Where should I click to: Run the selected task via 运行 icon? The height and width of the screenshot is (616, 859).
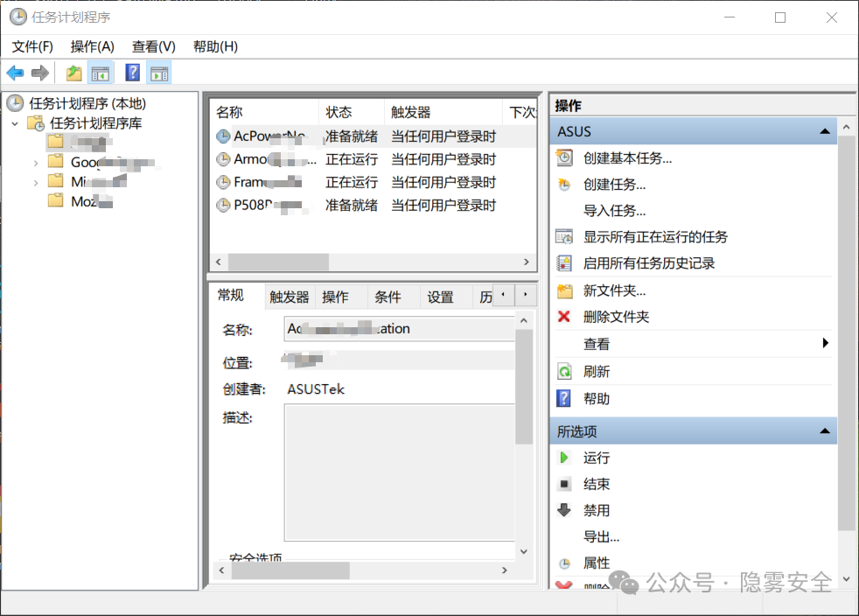click(x=563, y=457)
